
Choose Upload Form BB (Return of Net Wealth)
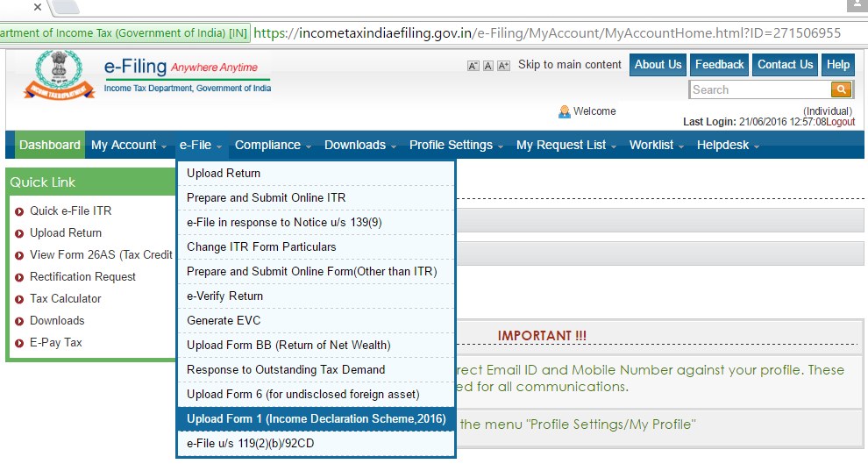click(317, 345)
